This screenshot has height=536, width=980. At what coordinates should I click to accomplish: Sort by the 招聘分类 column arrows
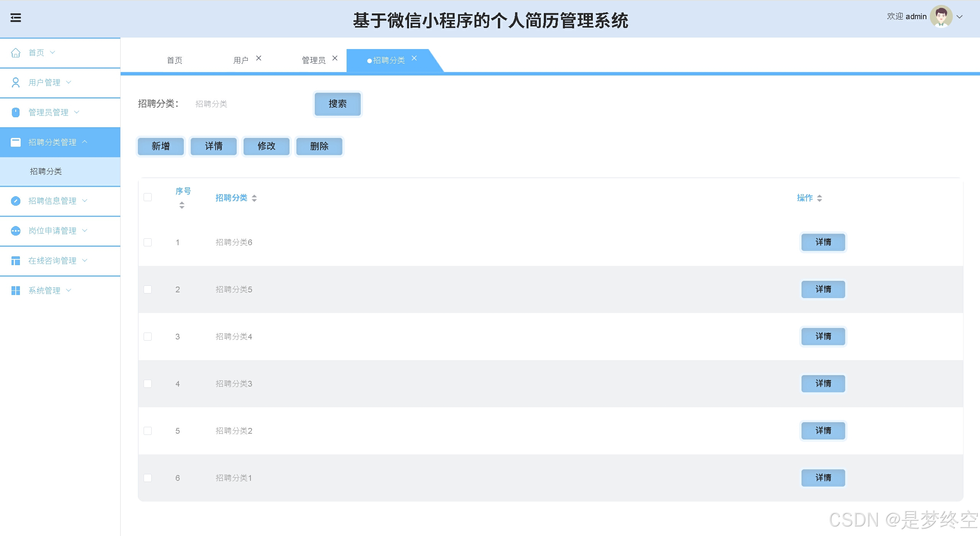254,198
